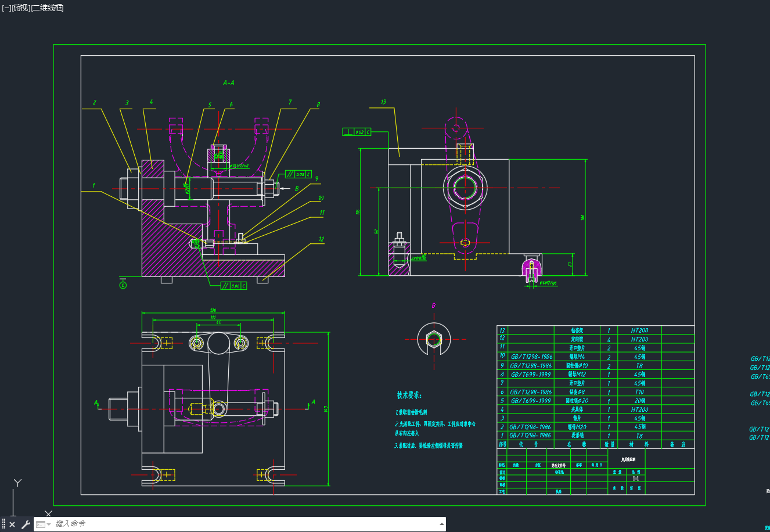
Task: Select the "T10" material cell
Action: click(639, 392)
